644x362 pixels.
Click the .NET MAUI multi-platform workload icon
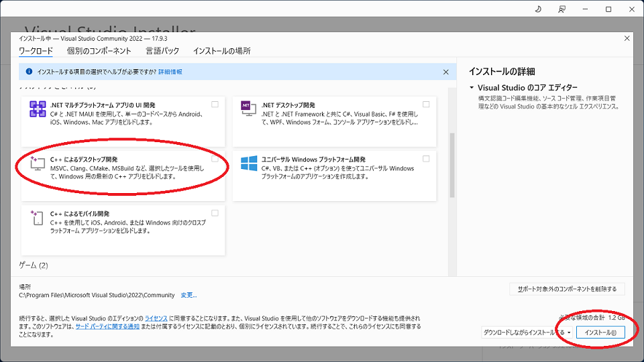38,109
